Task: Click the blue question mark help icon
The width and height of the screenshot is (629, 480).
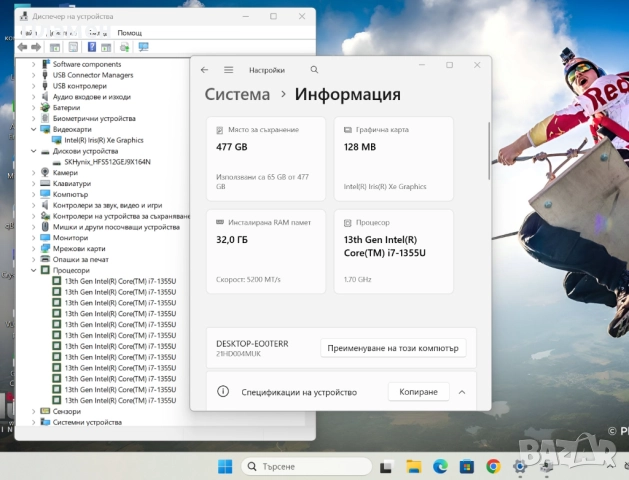Action: tap(91, 47)
